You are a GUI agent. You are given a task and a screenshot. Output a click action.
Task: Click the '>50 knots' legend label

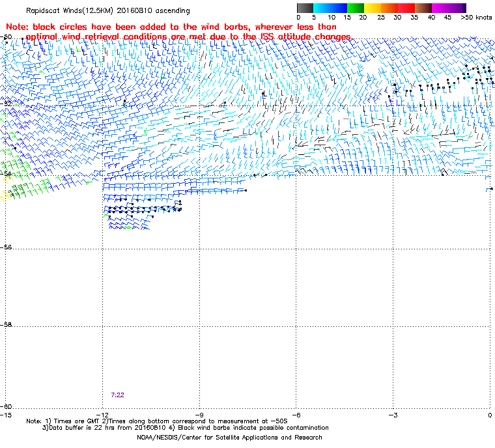[x=476, y=18]
